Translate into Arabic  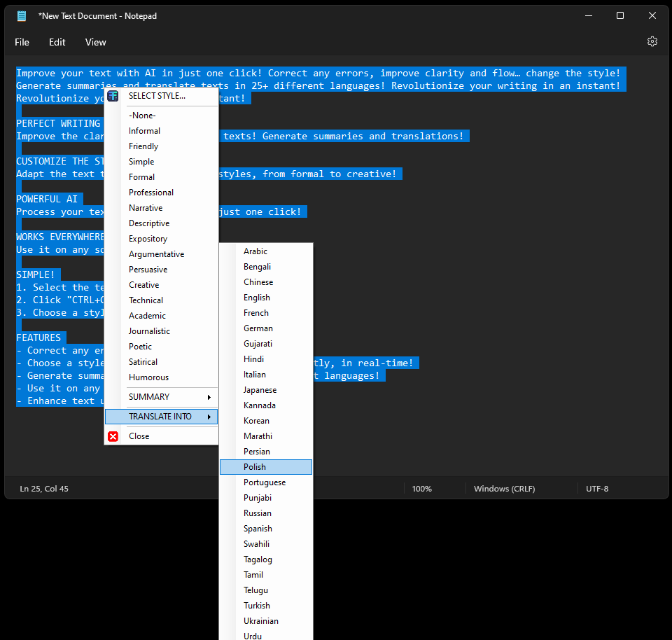click(x=266, y=251)
